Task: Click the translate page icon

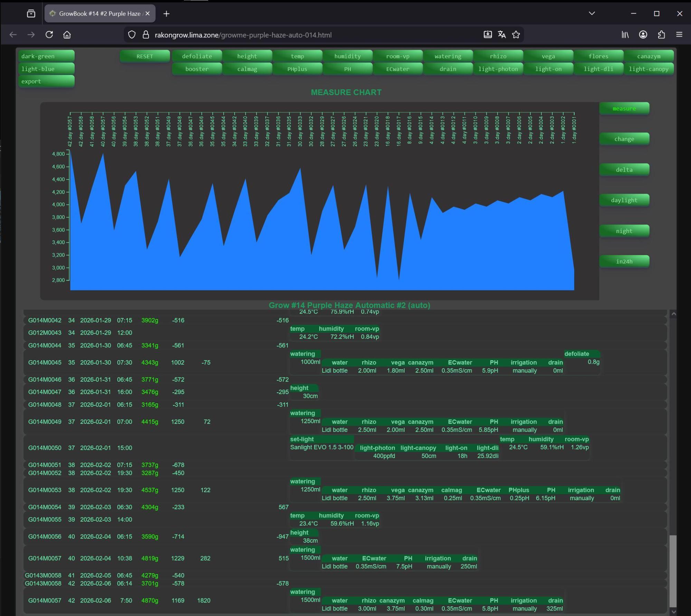Action: (502, 35)
